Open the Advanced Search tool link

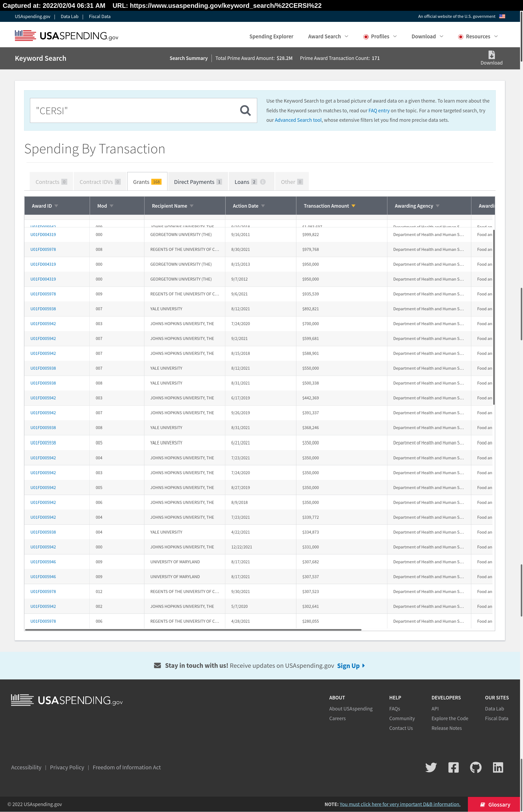tap(298, 120)
